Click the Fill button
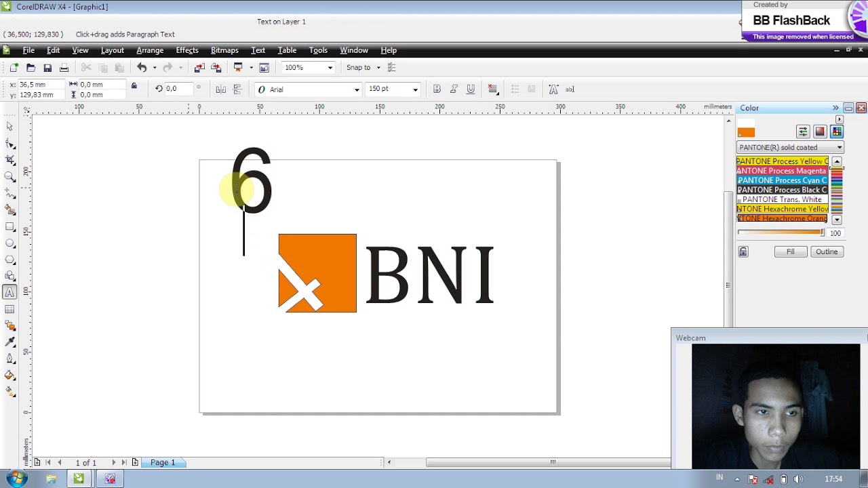The width and height of the screenshot is (868, 488). [x=790, y=251]
